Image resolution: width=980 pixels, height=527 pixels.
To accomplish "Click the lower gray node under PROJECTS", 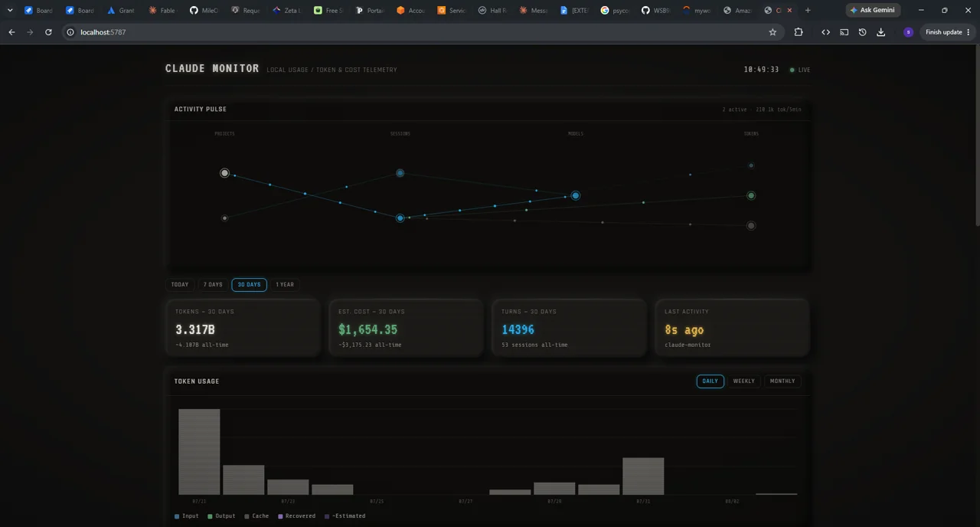I will [x=224, y=218].
